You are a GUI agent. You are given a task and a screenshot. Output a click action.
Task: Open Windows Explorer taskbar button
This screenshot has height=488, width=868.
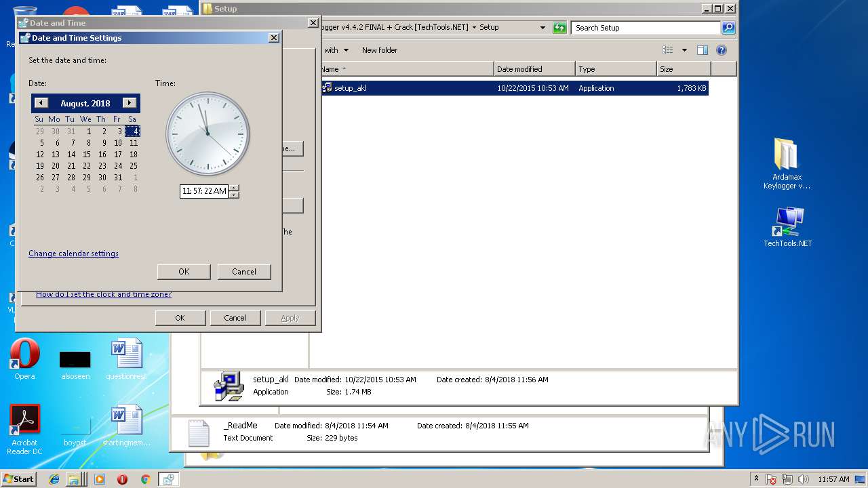point(76,479)
